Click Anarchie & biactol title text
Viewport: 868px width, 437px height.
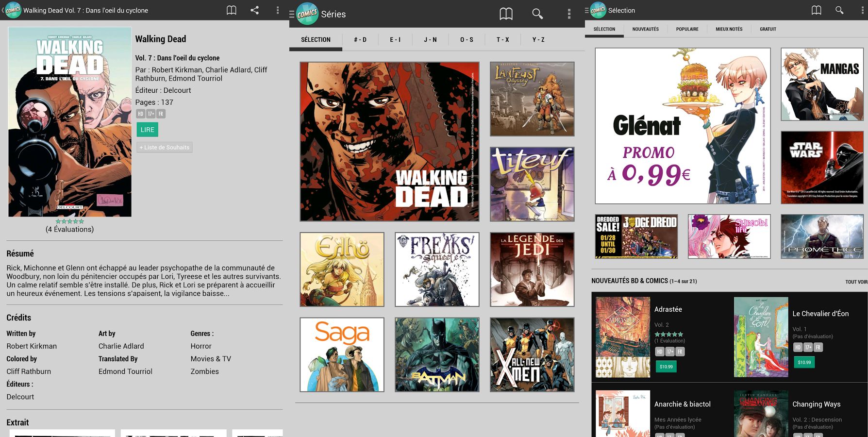coord(682,404)
